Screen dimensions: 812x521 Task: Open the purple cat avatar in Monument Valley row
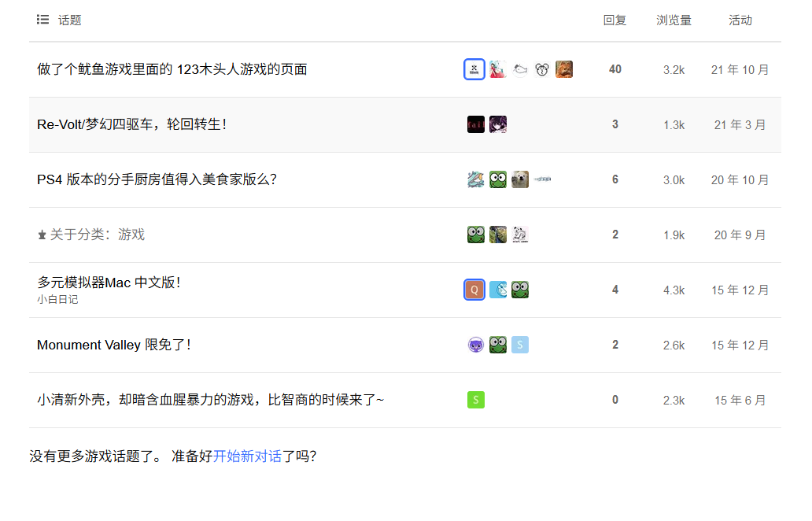[x=476, y=345]
